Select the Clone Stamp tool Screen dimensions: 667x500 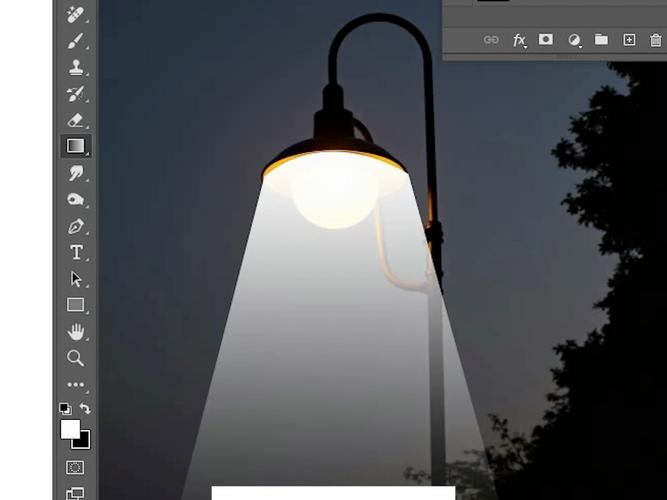(x=75, y=67)
